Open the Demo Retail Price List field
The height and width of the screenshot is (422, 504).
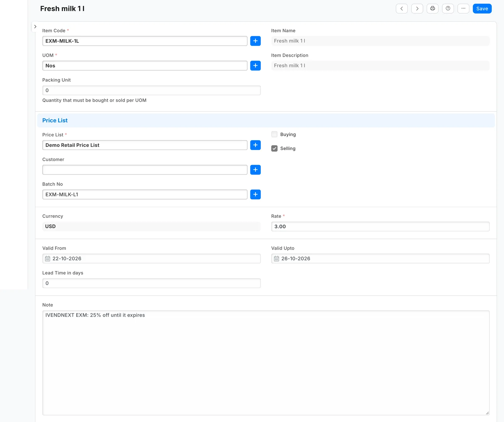click(x=145, y=145)
